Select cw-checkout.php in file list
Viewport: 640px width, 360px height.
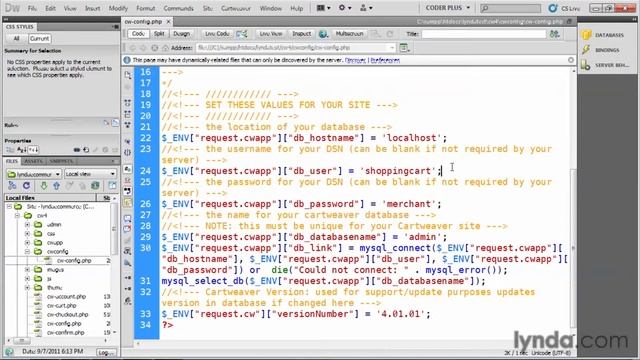[67, 315]
